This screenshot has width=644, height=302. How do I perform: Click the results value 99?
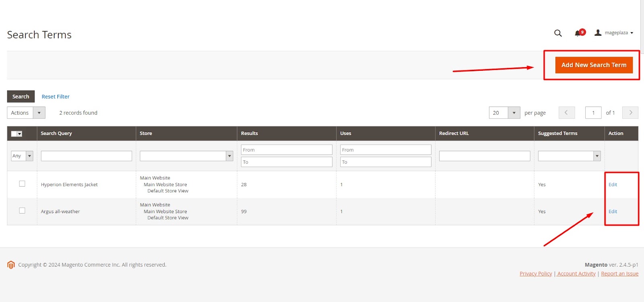[x=244, y=212]
